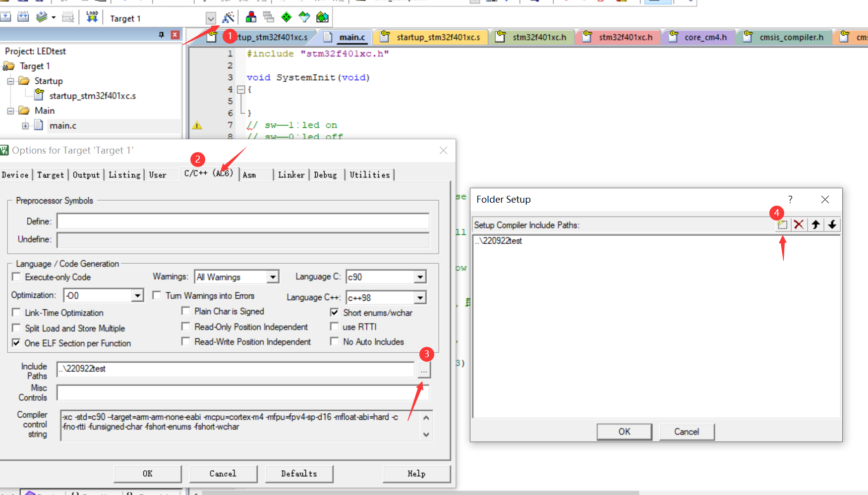Click Defaults in Options for Target dialog
Image resolution: width=868 pixels, height=495 pixels.
(299, 474)
